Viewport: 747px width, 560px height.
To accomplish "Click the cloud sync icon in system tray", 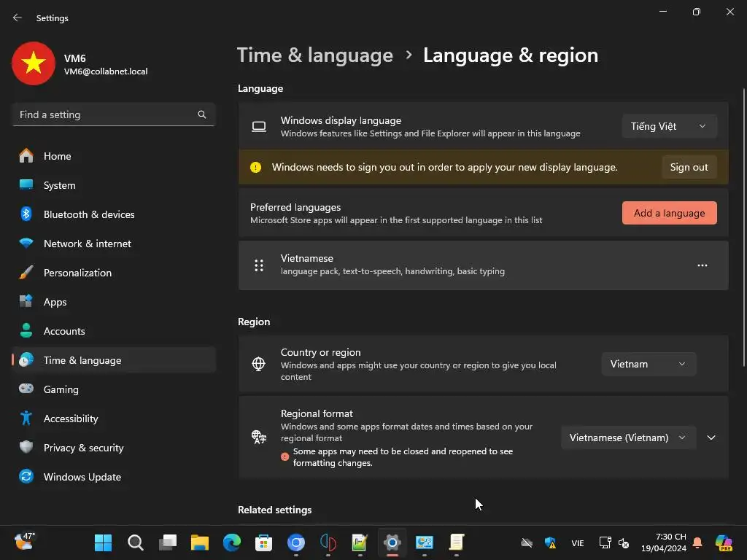I will (527, 542).
